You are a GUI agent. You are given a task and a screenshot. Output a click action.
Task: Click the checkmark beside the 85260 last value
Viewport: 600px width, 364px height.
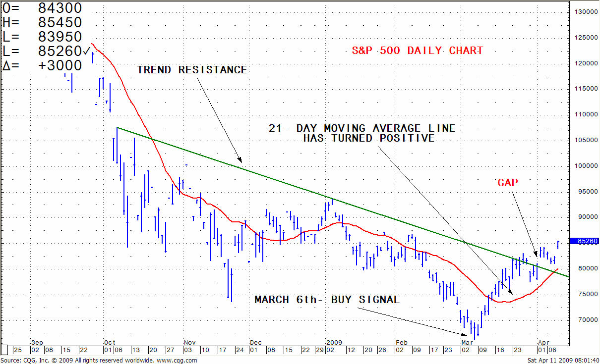point(87,51)
